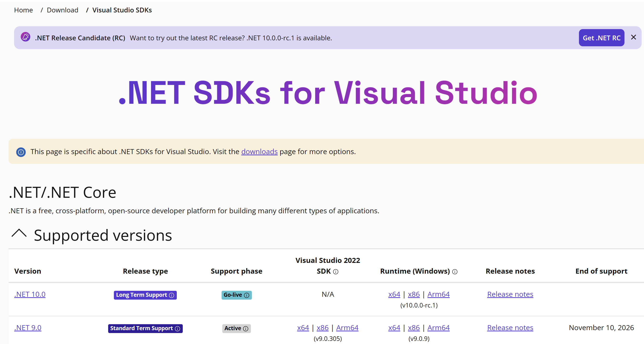Open the .NET 10.0 version link
The image size is (644, 344).
tap(30, 294)
